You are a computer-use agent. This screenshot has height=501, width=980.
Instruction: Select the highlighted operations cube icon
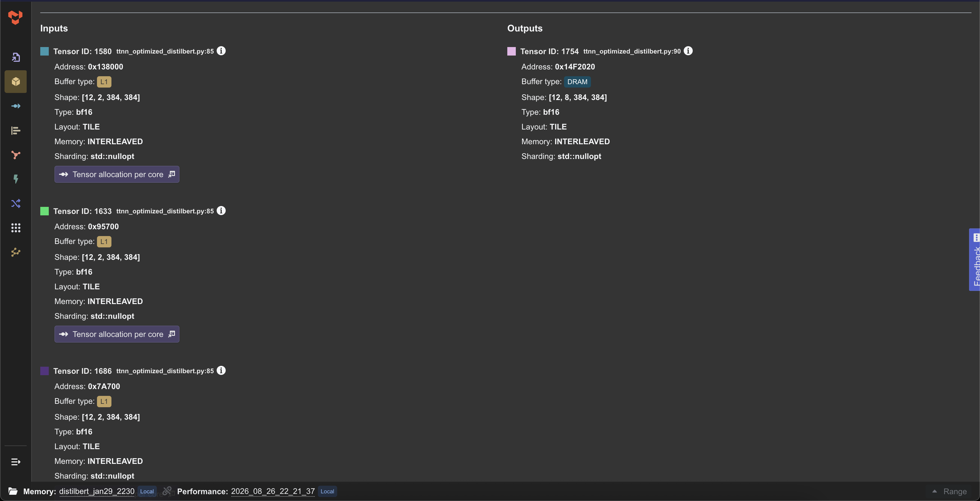[x=16, y=81]
